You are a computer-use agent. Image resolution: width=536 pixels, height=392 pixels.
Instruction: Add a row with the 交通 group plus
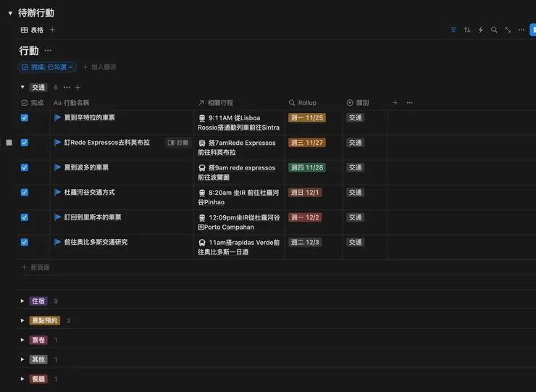78,87
